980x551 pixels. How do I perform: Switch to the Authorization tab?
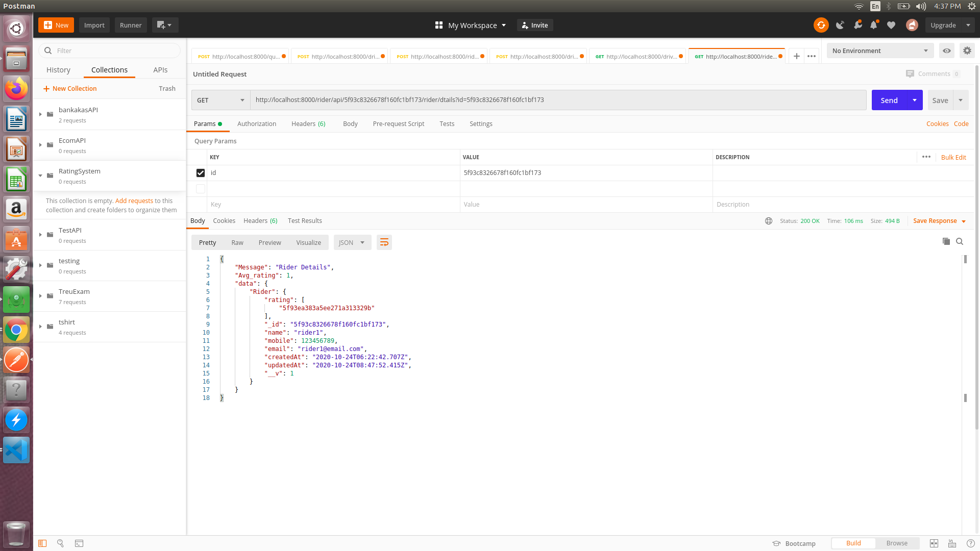point(256,124)
